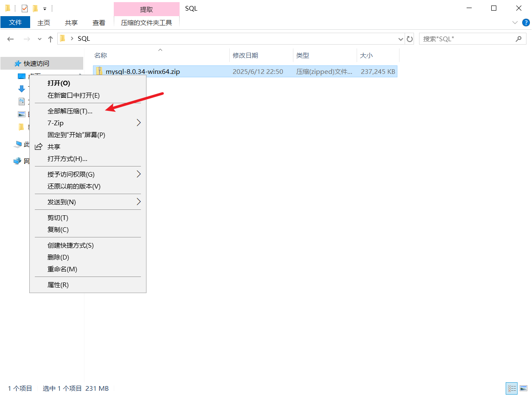Open the recent locations dropdown arrow

[x=39, y=39]
